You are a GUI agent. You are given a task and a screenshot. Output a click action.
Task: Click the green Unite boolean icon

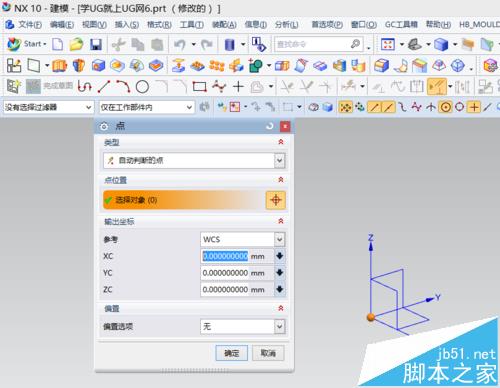click(255, 65)
